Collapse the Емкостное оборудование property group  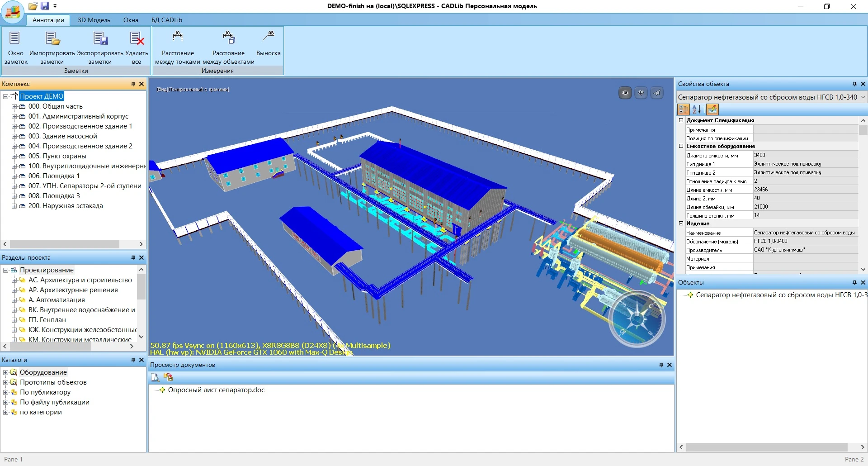(681, 146)
